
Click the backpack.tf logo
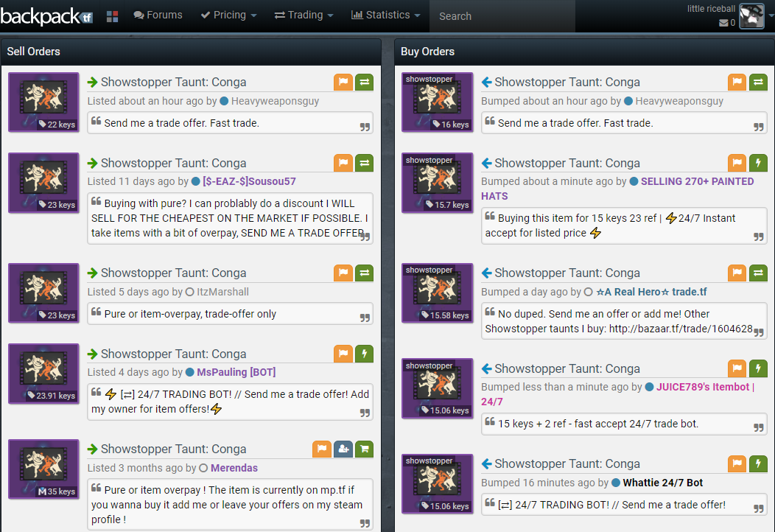pyautogui.click(x=47, y=15)
